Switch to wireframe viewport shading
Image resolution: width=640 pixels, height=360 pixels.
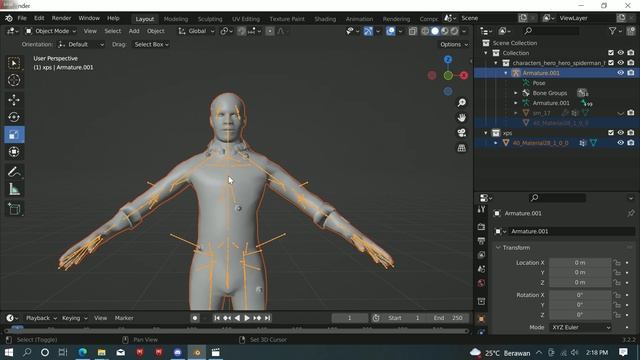coord(425,31)
